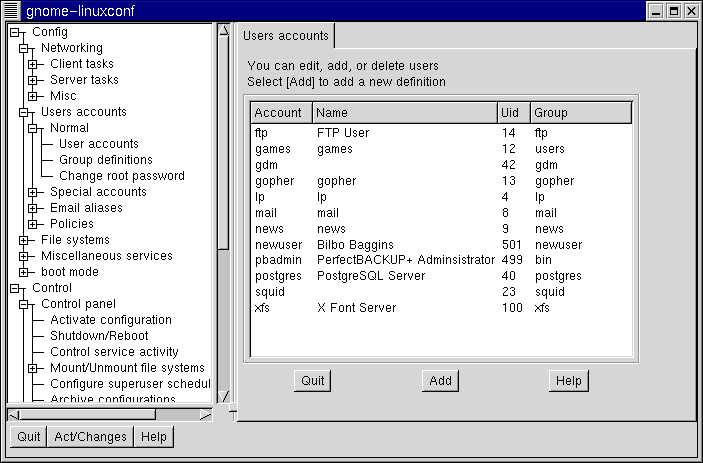The width and height of the screenshot is (703, 463).
Task: Sort by the Account column header
Action: pos(281,113)
